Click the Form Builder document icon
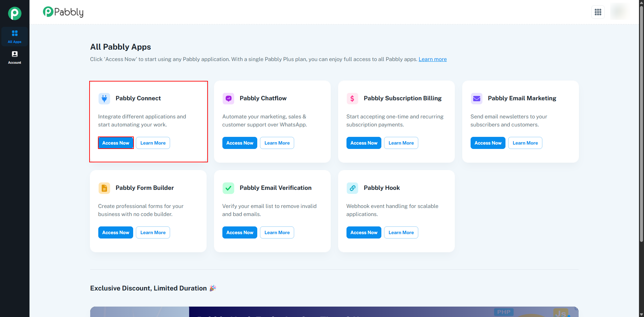 pos(104,188)
